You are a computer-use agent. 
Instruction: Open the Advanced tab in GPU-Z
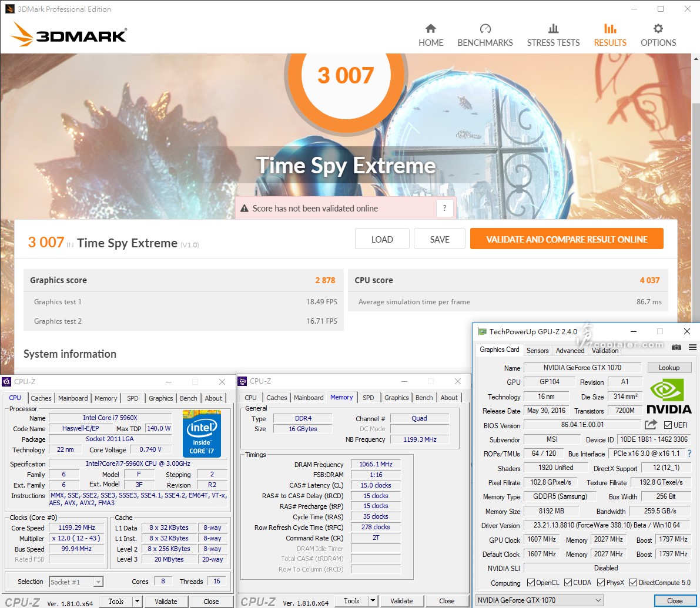570,350
